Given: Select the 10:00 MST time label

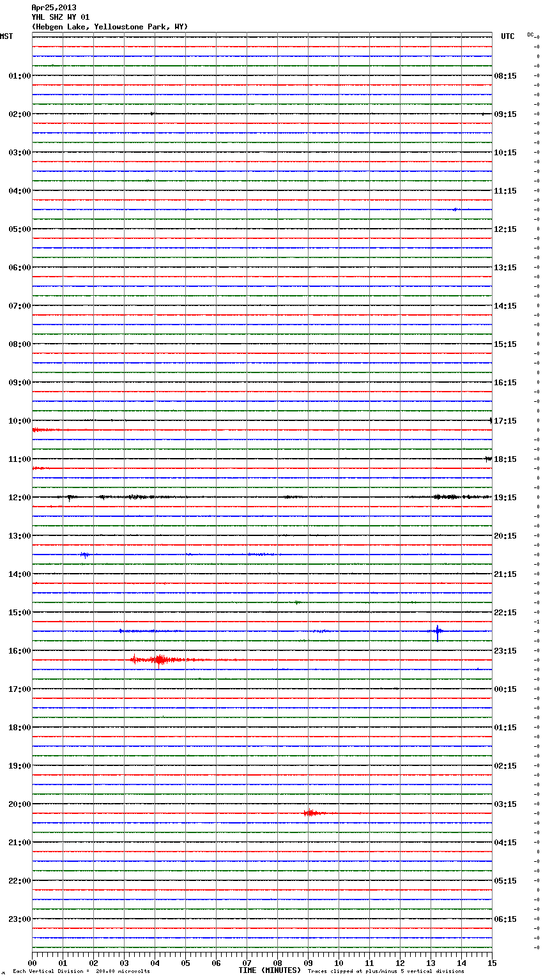Looking at the screenshot, I should 19,421.
